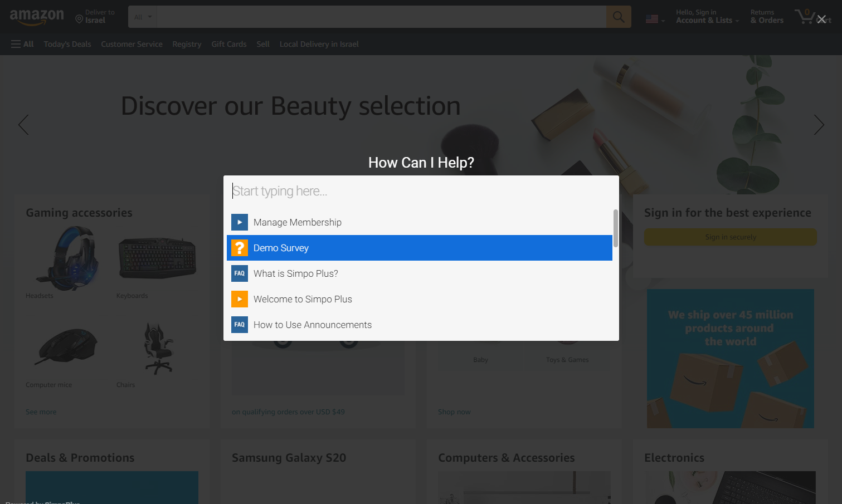Open the Headsets product thumbnail
The image size is (842, 504).
coord(67,258)
